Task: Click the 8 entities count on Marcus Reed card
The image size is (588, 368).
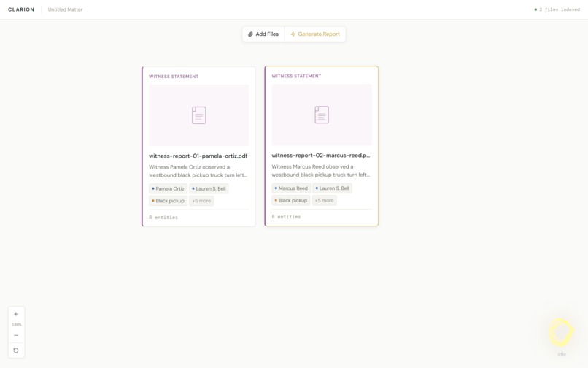Action: (286, 217)
